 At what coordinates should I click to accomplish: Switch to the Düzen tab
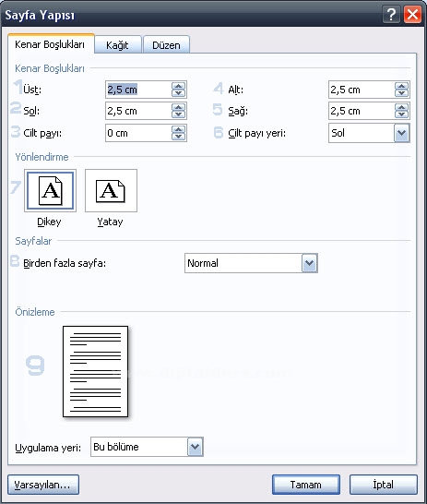coord(166,44)
